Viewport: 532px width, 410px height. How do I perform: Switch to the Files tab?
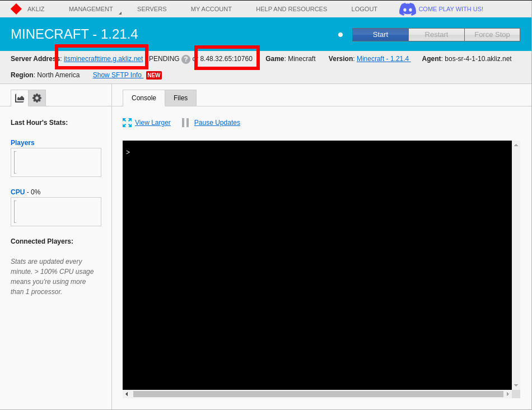click(180, 98)
